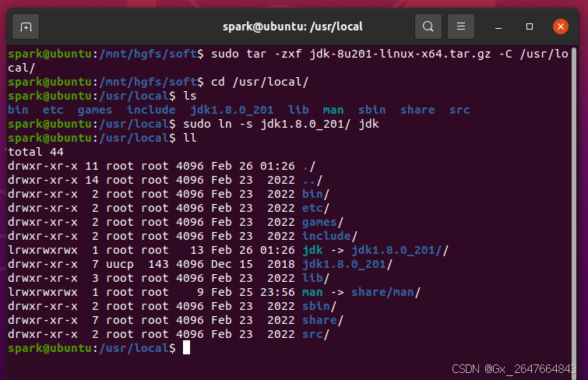
Task: Click 'lib/' in the long listing
Action: pos(315,278)
